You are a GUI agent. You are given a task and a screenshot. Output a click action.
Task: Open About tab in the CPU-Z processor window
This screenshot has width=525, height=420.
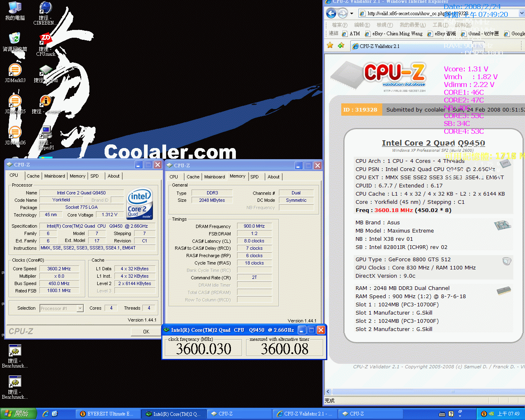pos(114,176)
